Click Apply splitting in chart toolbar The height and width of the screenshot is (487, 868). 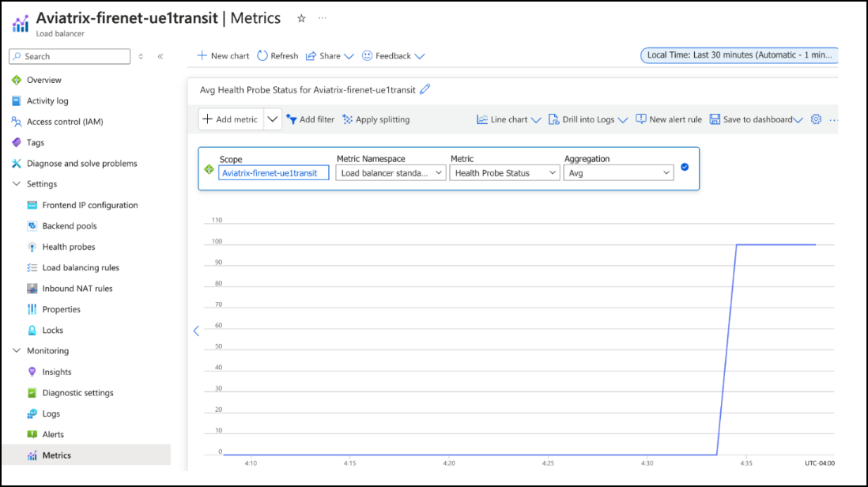pyautogui.click(x=376, y=119)
